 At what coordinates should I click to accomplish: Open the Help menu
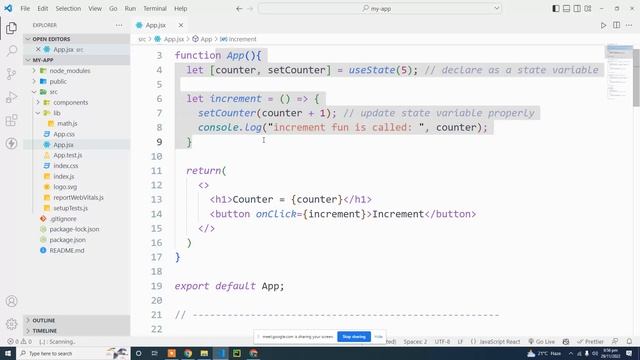[x=180, y=8]
